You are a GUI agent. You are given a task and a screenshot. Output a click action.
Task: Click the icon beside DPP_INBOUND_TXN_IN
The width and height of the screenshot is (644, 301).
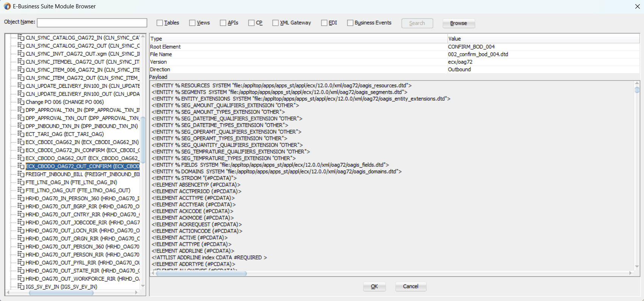pyautogui.click(x=21, y=126)
